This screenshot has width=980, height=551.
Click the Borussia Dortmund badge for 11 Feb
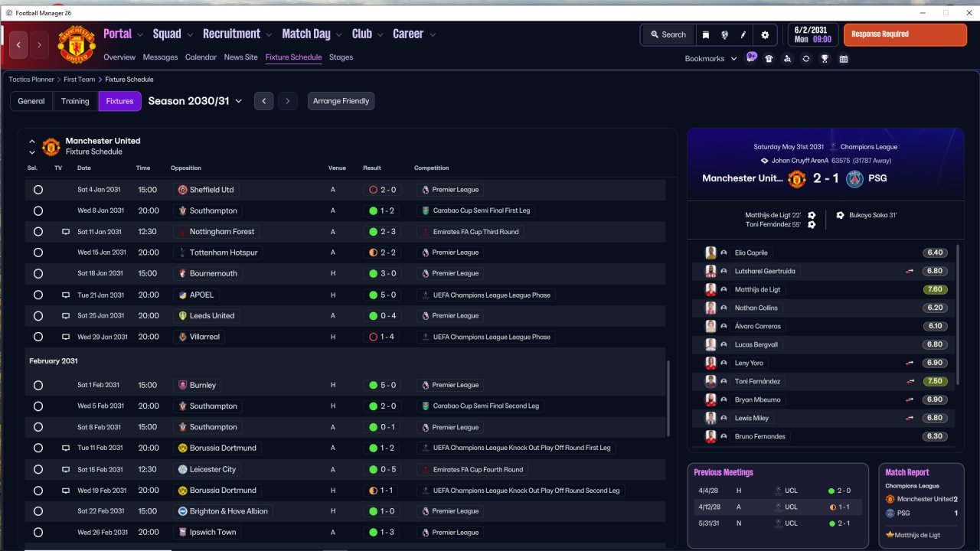182,448
